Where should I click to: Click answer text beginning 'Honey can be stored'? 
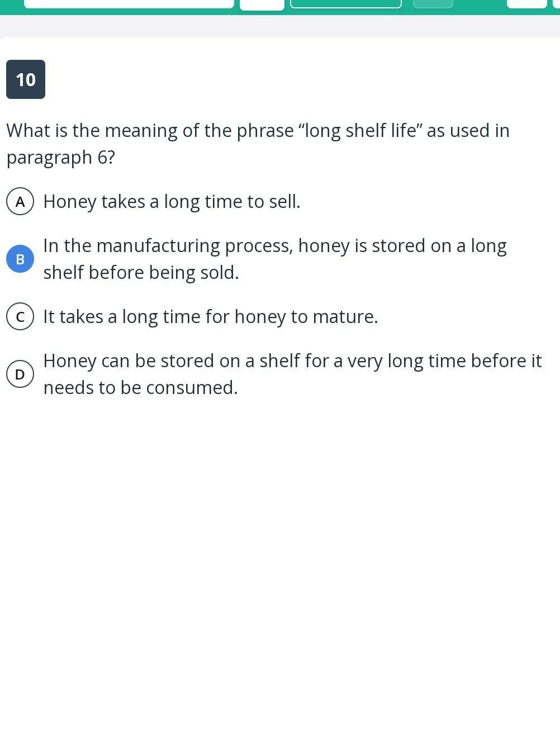[292, 361]
